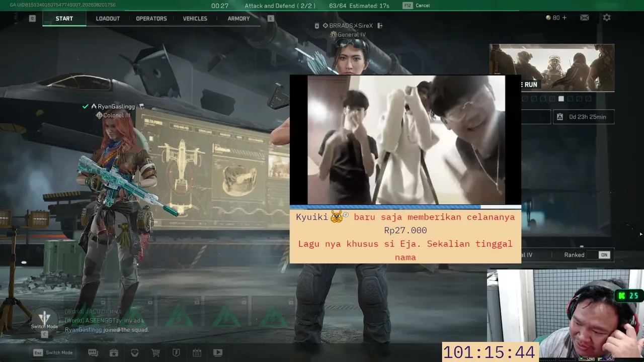644x362 pixels.
Task: Select the highlighted banner page indicator
Action: [x=561, y=99]
